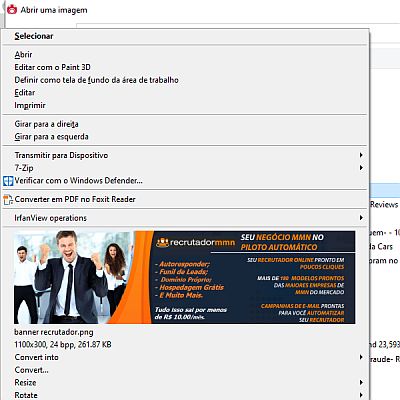The width and height of the screenshot is (400, 400).
Task: Select Abrir in the context menu
Action: (x=23, y=54)
